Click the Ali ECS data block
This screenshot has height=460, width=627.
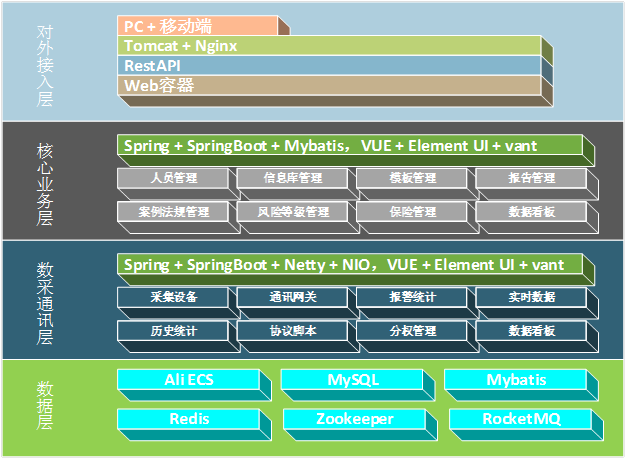pyautogui.click(x=188, y=381)
